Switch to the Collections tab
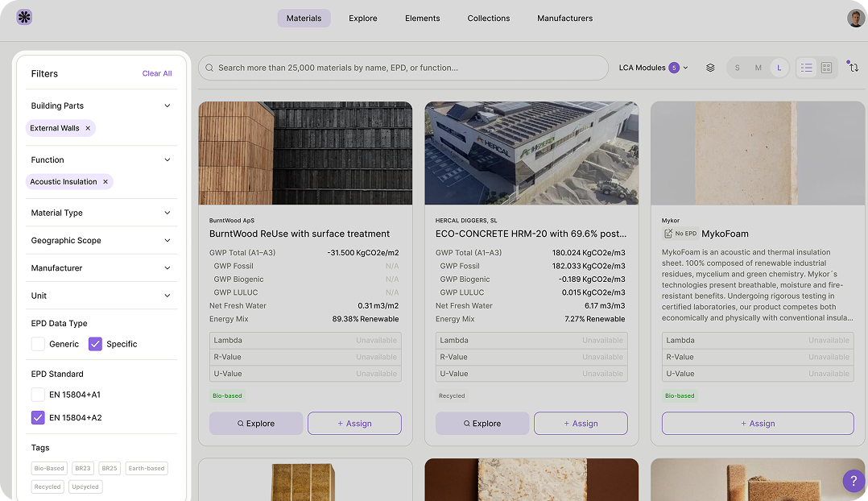Viewport: 868px width, 501px height. click(x=489, y=19)
